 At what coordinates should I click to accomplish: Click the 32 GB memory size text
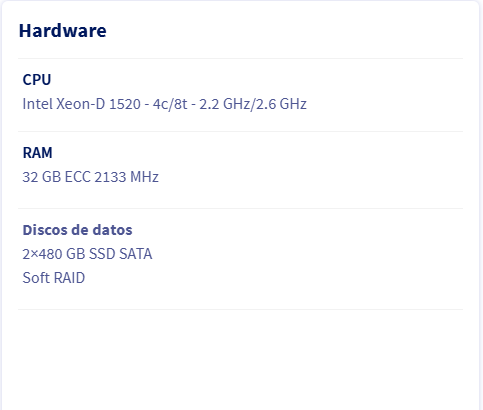click(x=42, y=177)
